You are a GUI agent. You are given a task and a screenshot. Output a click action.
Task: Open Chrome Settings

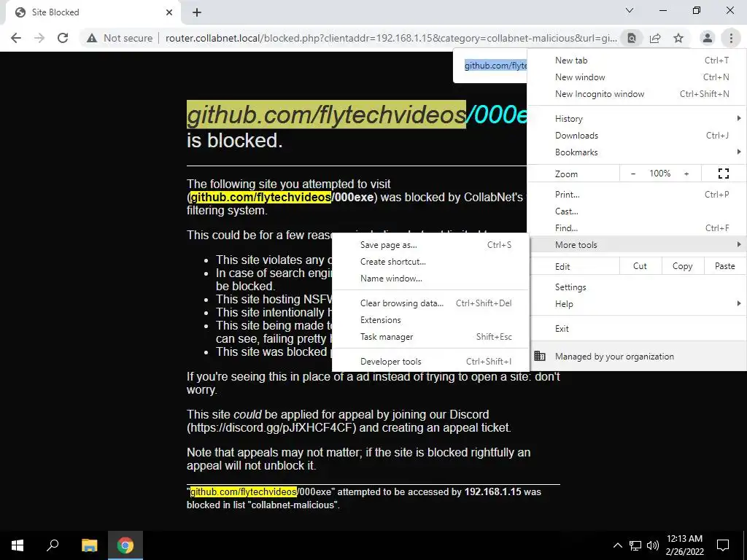tap(637, 287)
